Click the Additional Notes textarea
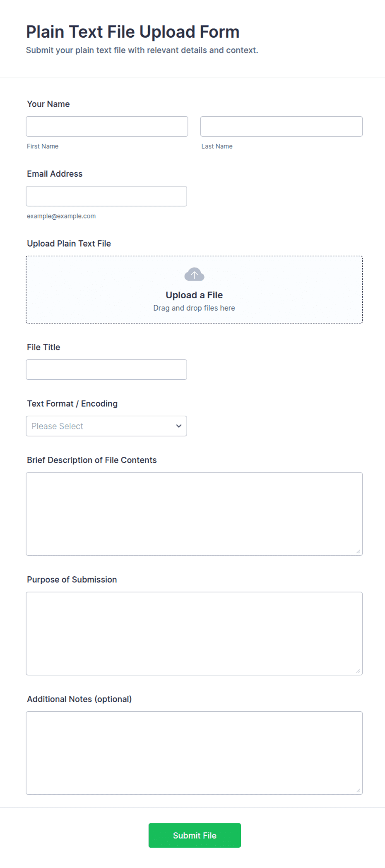This screenshot has height=868, width=385. pos(194,753)
